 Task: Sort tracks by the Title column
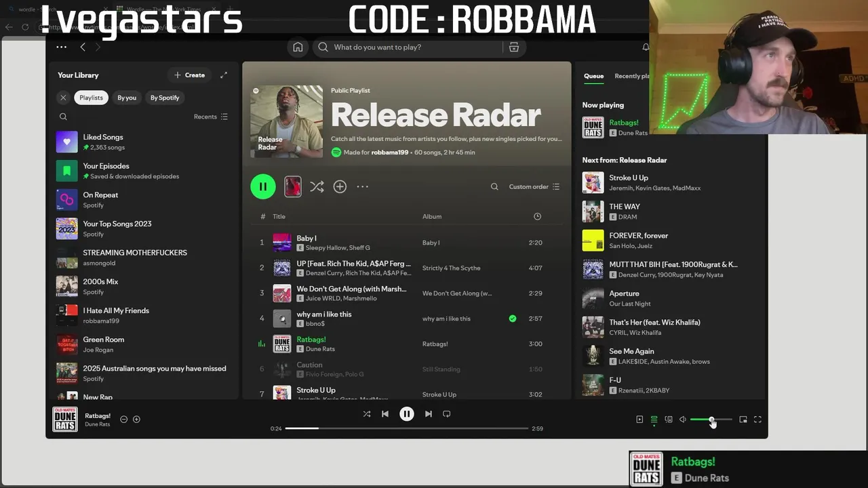pyautogui.click(x=279, y=216)
